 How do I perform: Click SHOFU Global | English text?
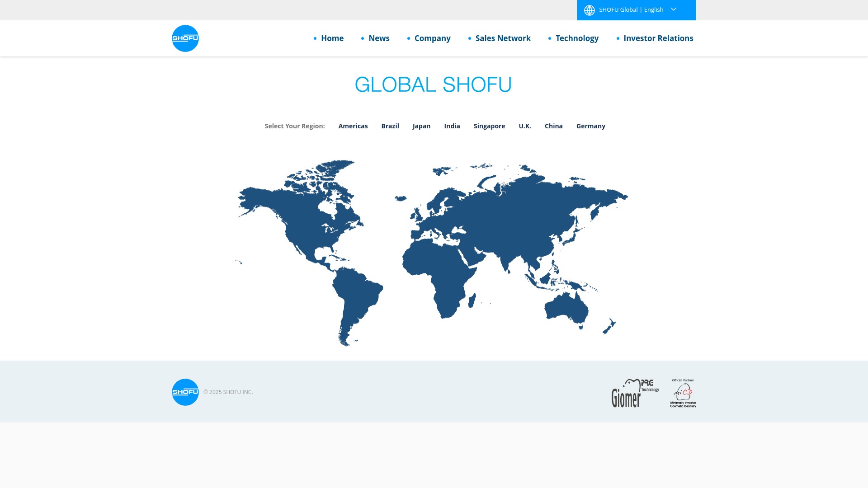(631, 9)
